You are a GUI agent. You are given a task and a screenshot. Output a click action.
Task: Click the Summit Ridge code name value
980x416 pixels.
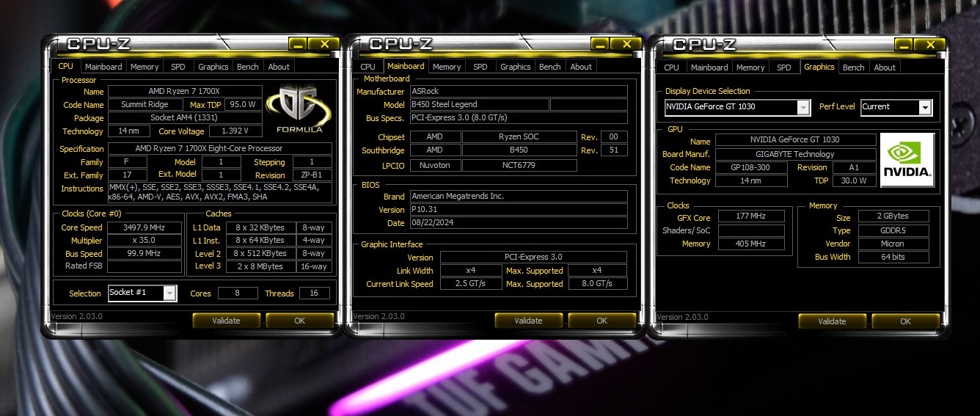coord(145,105)
